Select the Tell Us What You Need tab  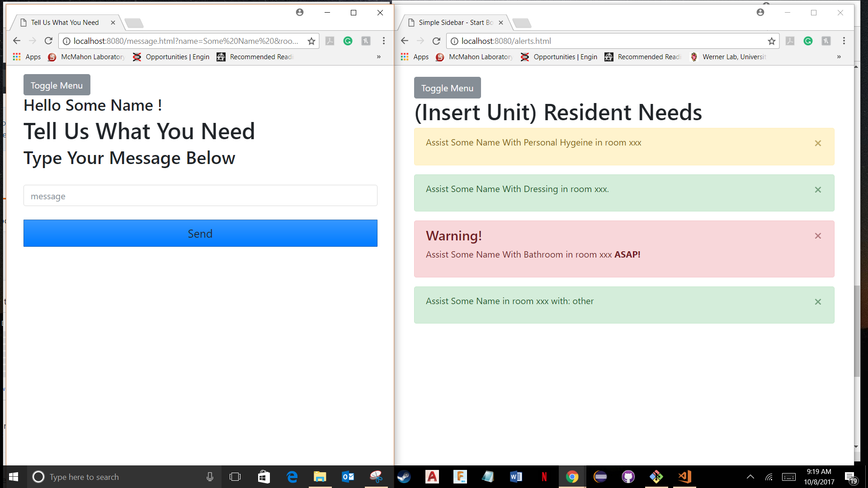(65, 23)
